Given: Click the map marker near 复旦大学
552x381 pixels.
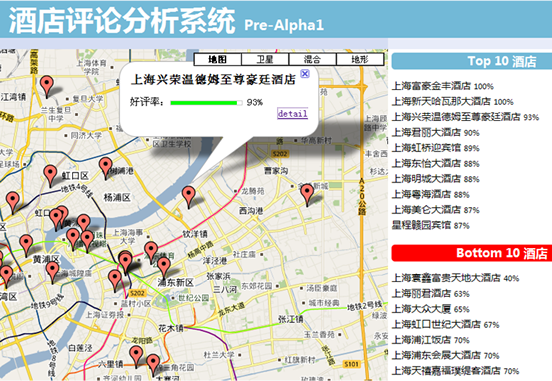Looking at the screenshot, I should click(x=46, y=86).
